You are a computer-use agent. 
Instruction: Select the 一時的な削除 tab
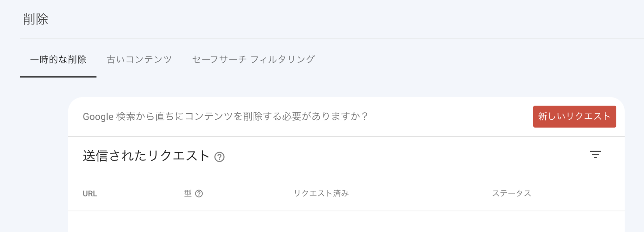[x=58, y=59]
